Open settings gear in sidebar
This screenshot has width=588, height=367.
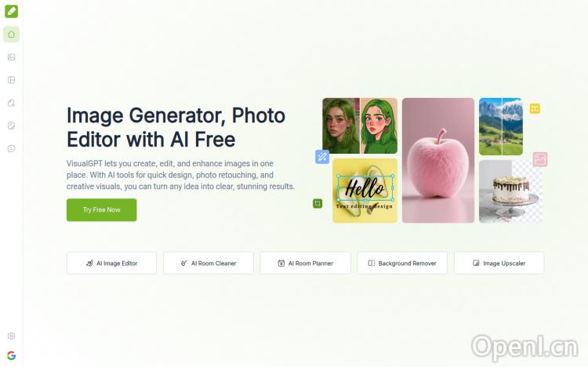11,336
